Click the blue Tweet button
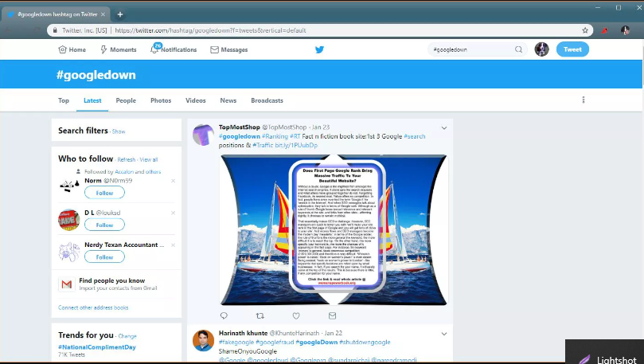The image size is (644, 364). tap(572, 49)
